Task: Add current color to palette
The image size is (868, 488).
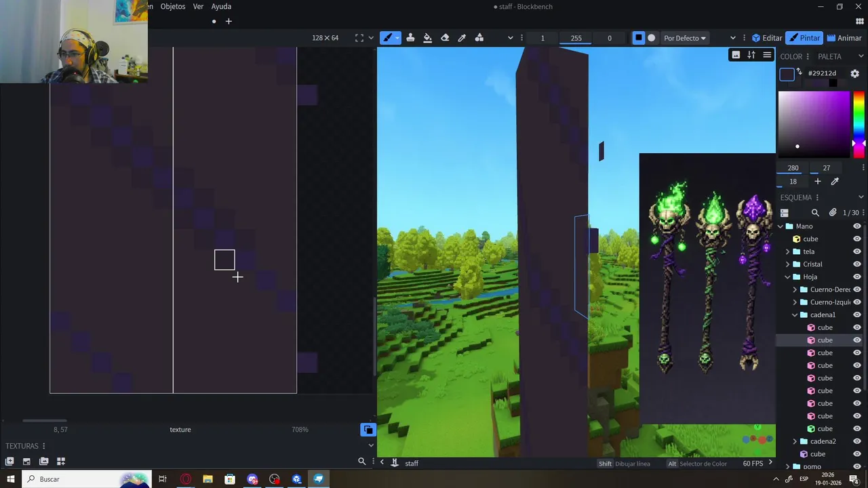Action: 818,182
